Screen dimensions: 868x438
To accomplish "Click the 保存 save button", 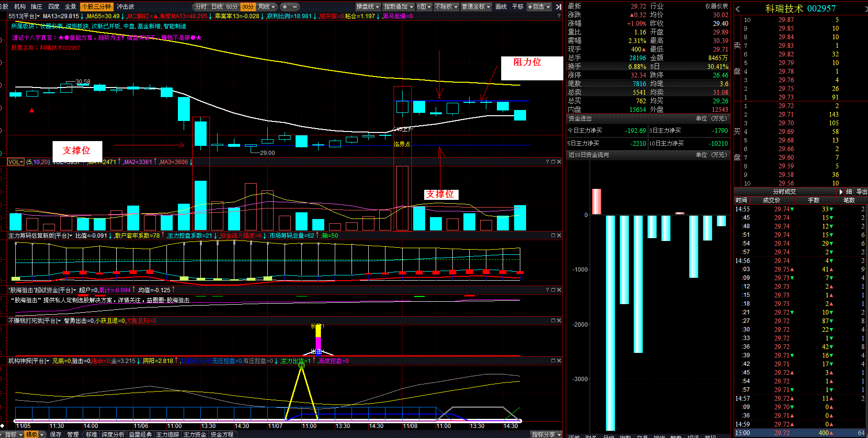I will click(x=56, y=434).
